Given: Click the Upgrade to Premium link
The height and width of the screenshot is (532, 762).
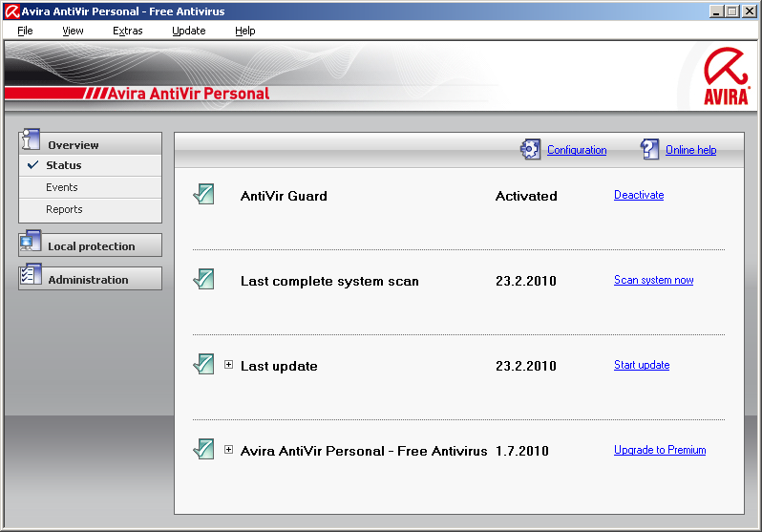Looking at the screenshot, I should pyautogui.click(x=660, y=450).
